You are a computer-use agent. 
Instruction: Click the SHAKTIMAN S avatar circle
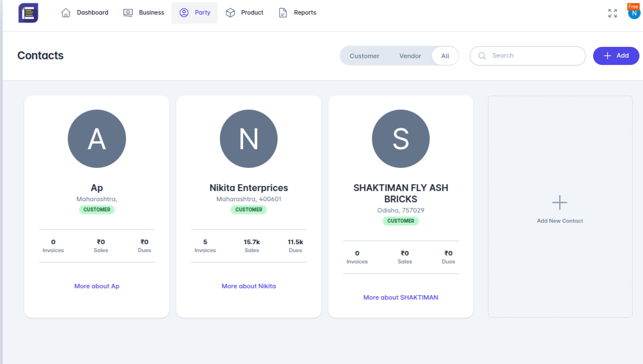[x=400, y=139]
